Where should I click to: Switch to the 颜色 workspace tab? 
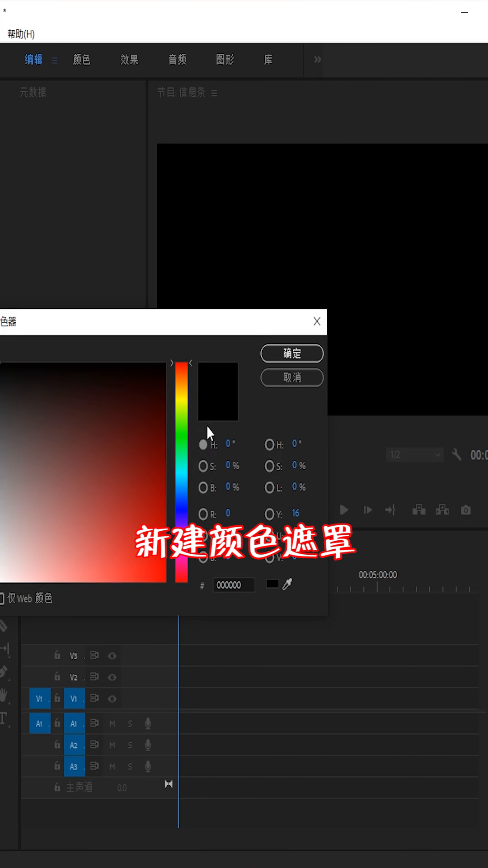[x=82, y=60]
